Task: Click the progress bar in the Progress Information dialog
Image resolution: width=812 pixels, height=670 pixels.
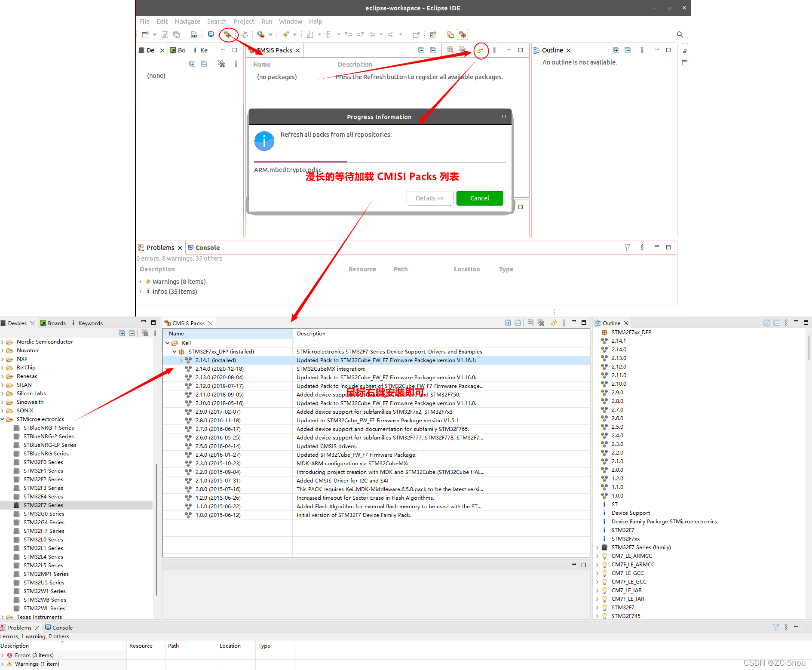Action: (380, 162)
